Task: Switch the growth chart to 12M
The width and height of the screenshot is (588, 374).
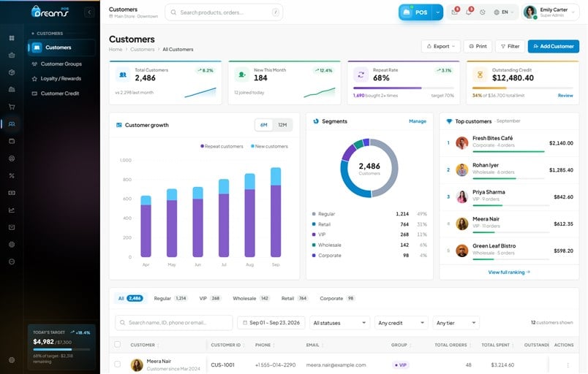Action: [282, 125]
